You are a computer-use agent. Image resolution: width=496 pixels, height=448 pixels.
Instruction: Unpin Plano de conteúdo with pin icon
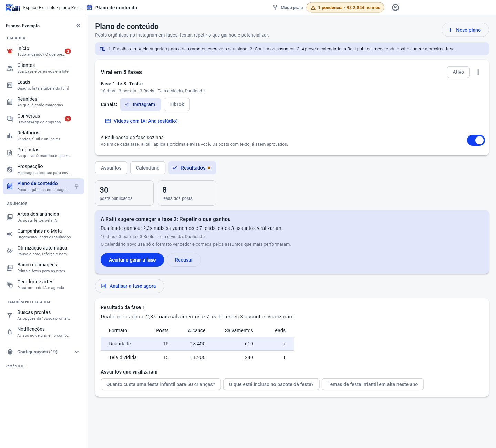click(x=76, y=186)
